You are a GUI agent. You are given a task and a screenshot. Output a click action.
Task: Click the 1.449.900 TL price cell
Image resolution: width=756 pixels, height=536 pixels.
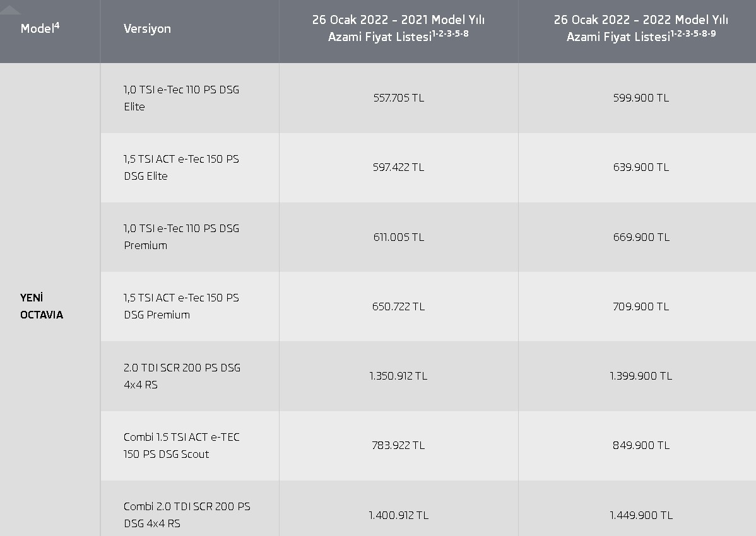coord(641,515)
